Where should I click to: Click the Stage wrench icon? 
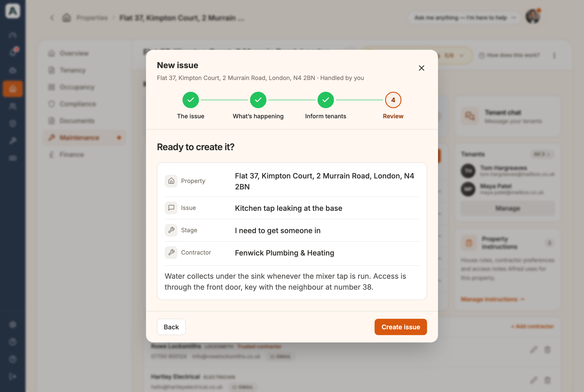coord(171,230)
